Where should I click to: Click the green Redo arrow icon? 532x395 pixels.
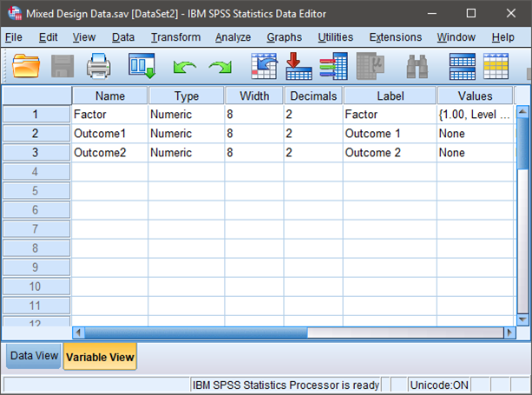[220, 67]
